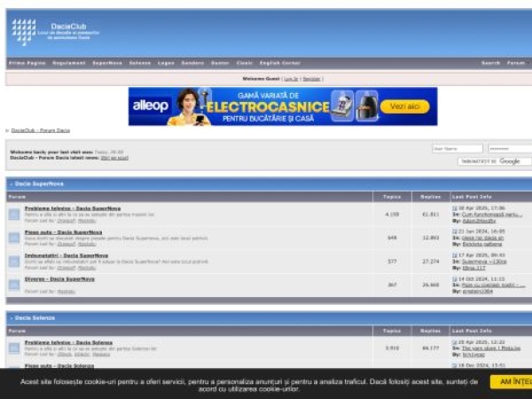Screen dimensions: 532x399
Task: Open Logan menu item
Action: click(x=166, y=63)
